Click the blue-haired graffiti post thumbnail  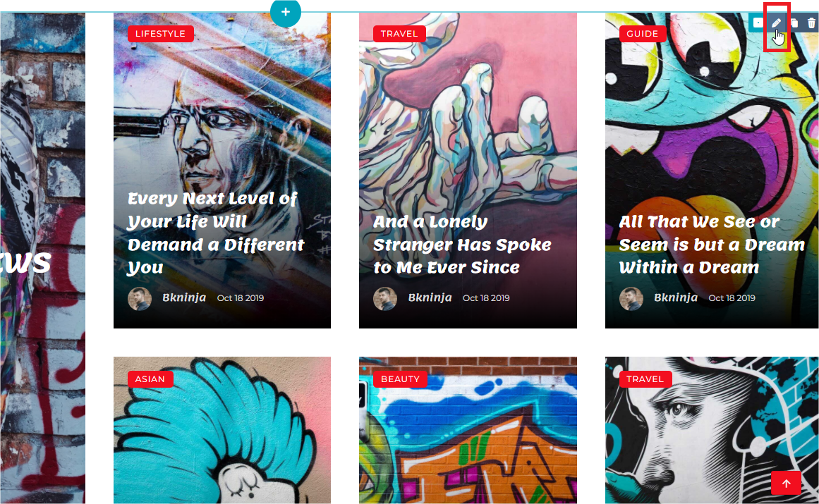[x=222, y=430]
